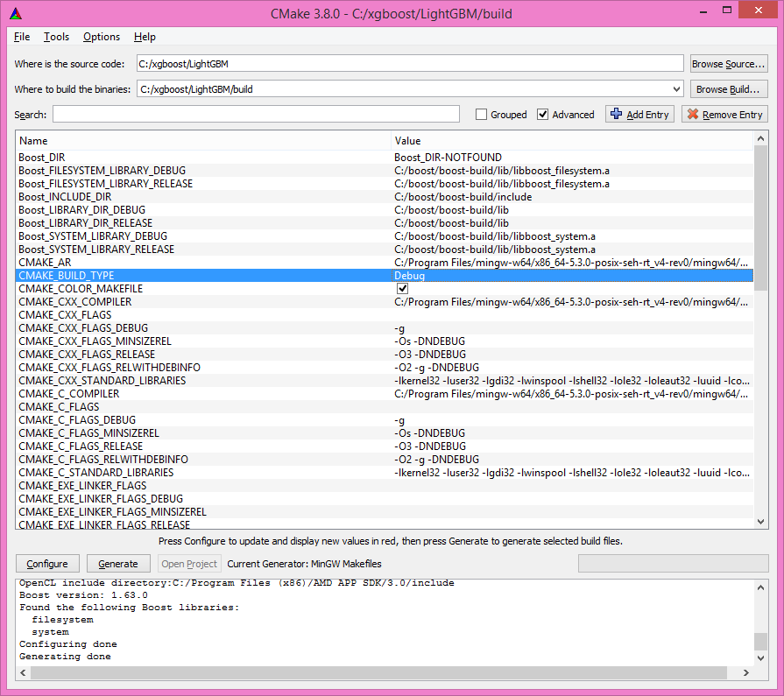Open the Help menu

(x=145, y=37)
